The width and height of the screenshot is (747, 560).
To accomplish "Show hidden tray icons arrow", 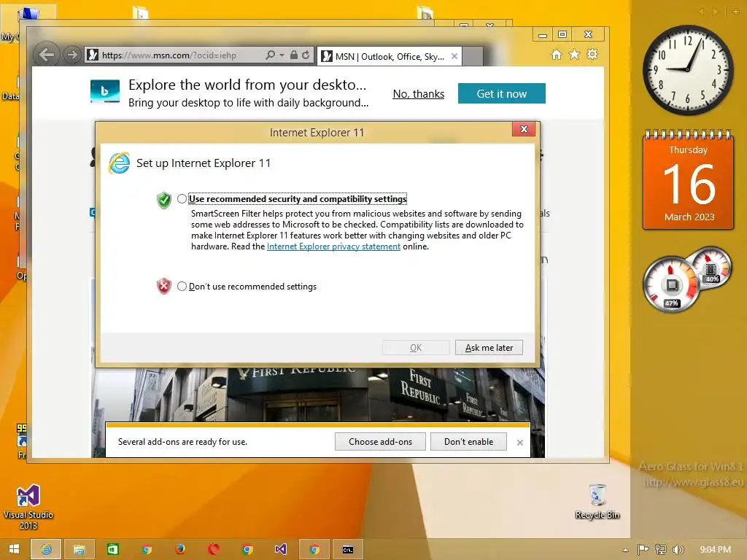I will click(x=625, y=550).
